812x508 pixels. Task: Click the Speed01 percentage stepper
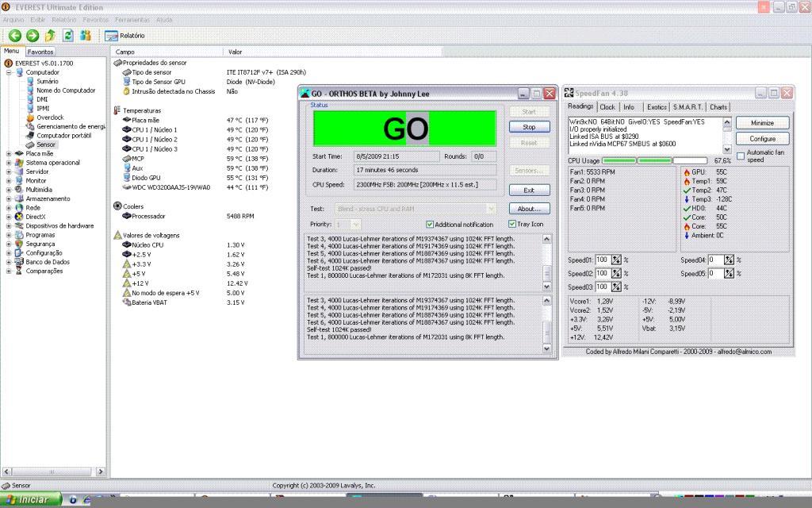(616, 260)
